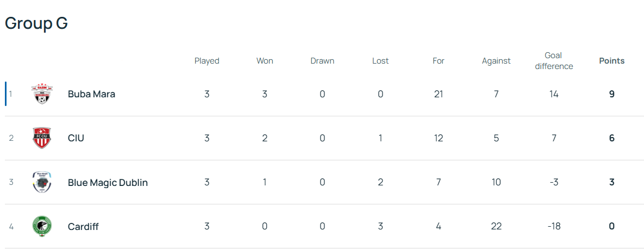Click rank number 2 beside CIU
The height and width of the screenshot is (249, 644).
click(11, 138)
